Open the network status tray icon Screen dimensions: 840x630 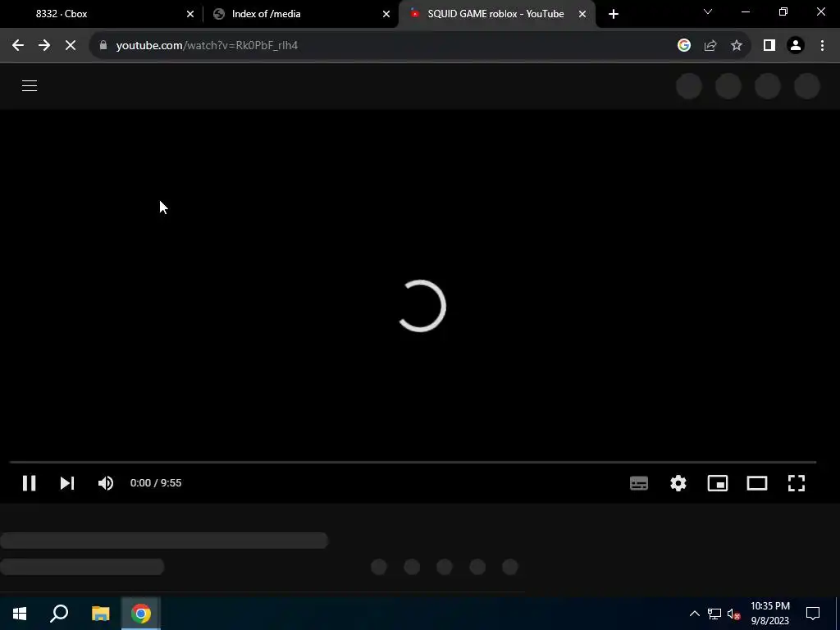click(714, 614)
